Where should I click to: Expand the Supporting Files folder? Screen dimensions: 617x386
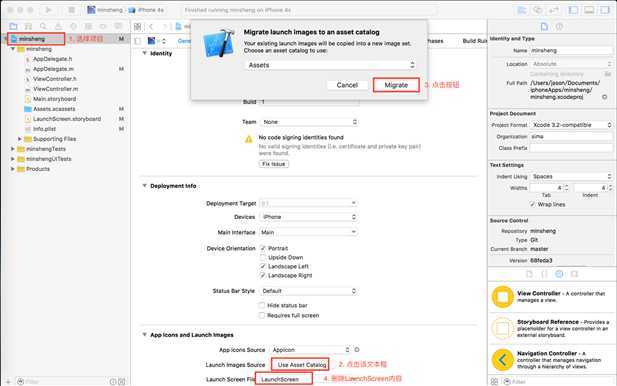click(x=19, y=139)
